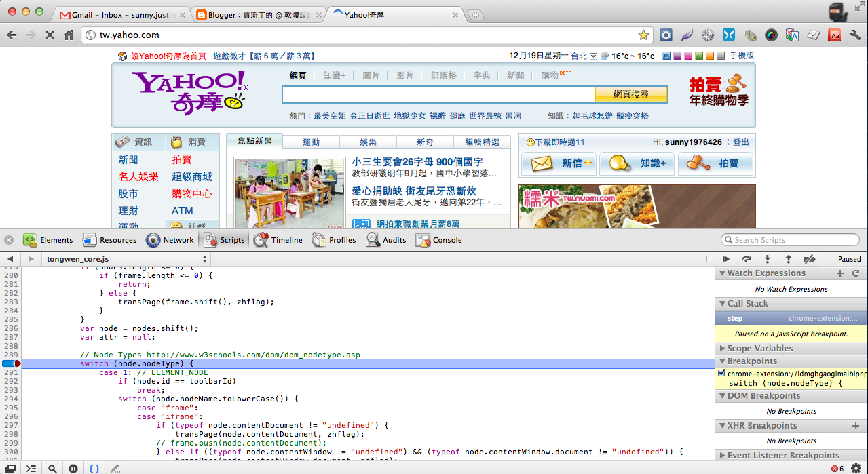Click the Google Translate extension icon
Viewport: 868px width, 474px height.
[x=792, y=35]
